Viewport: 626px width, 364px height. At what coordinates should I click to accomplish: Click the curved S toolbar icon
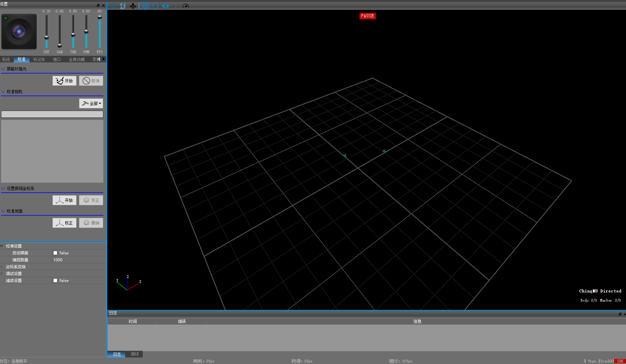(176, 6)
